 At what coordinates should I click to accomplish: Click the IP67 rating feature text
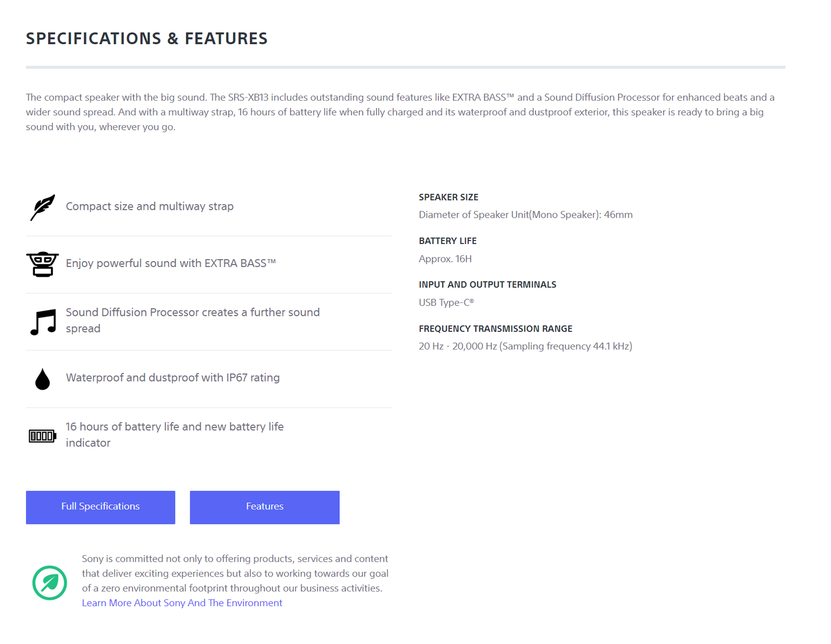172,378
